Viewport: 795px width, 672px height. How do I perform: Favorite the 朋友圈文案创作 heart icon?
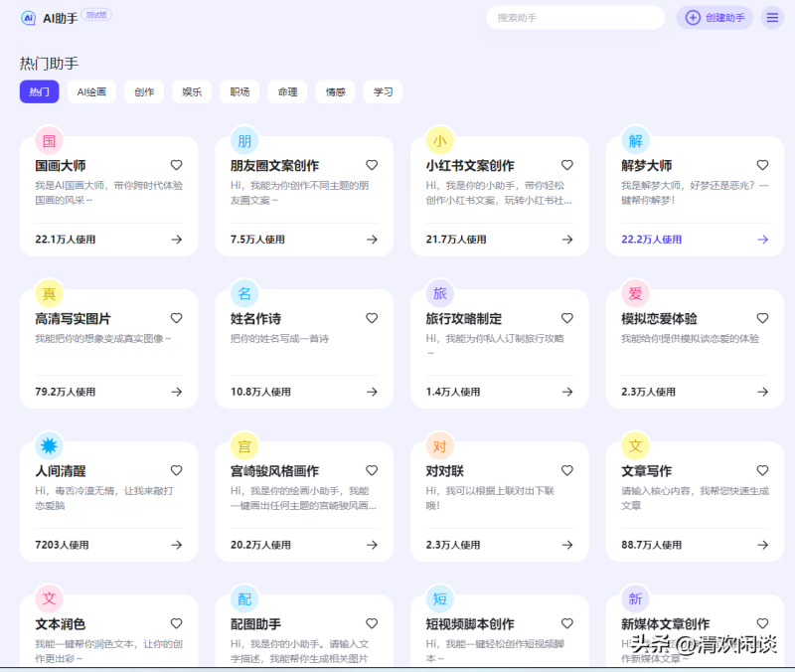click(x=372, y=165)
